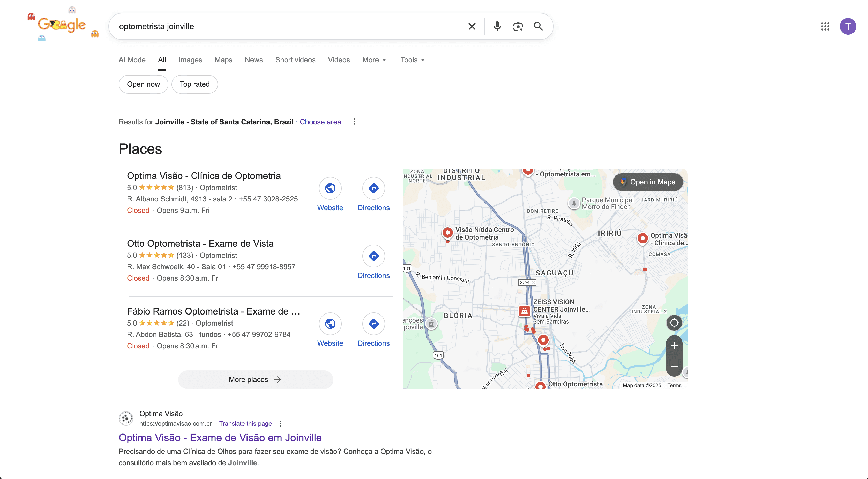The image size is (868, 479).
Task: Open Optima Visão website globe icon
Action: point(330,188)
